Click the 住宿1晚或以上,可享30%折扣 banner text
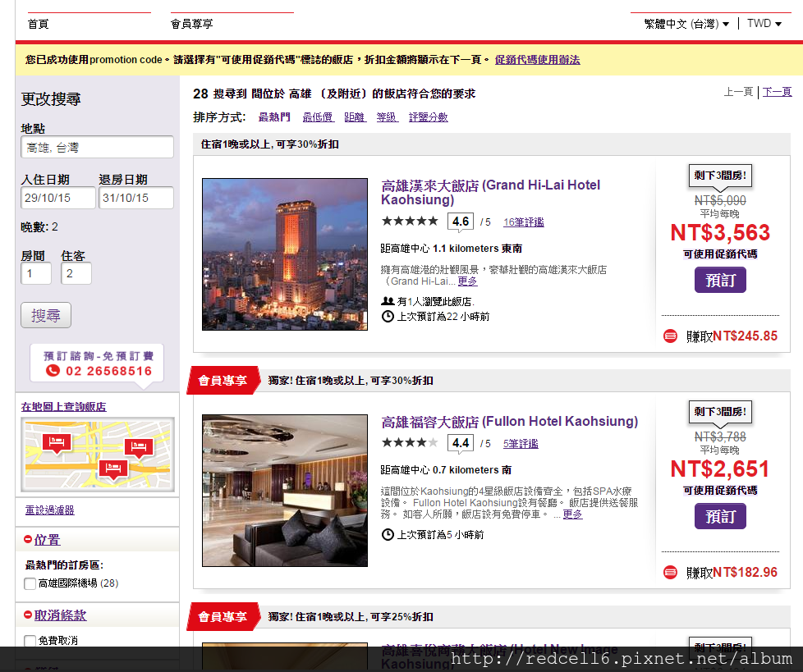Image resolution: width=803 pixels, height=672 pixels. 270,144
